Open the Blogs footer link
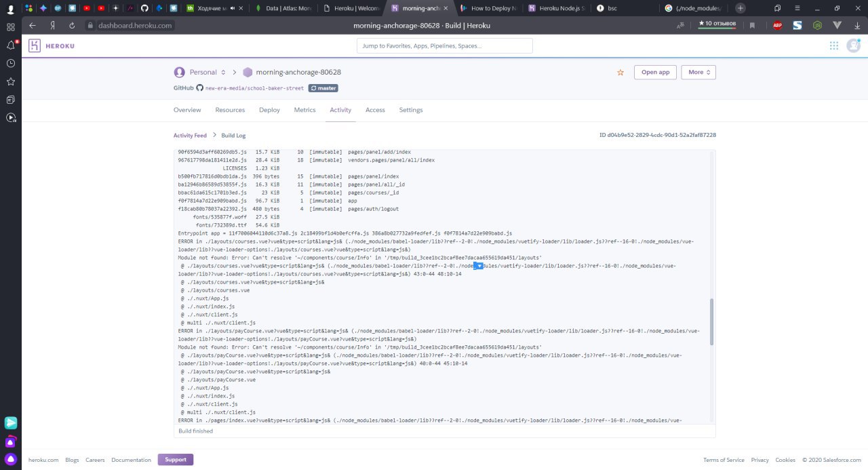 (x=72, y=460)
